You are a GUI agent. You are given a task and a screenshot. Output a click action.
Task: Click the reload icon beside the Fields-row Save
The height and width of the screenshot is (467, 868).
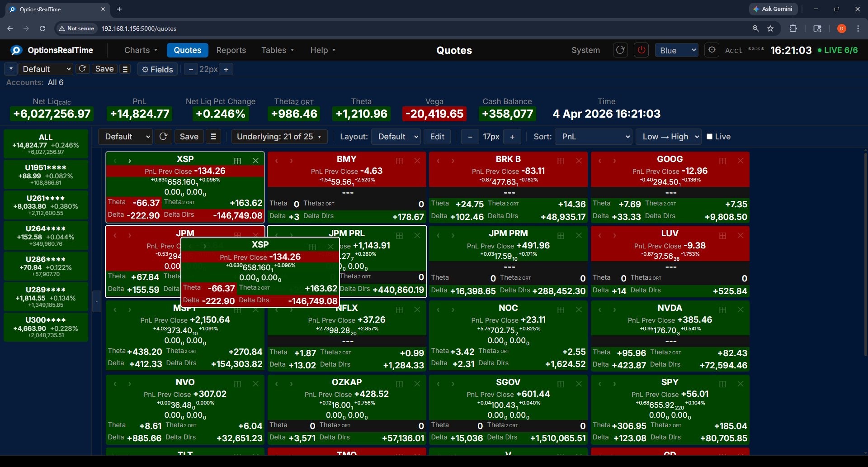pos(82,69)
